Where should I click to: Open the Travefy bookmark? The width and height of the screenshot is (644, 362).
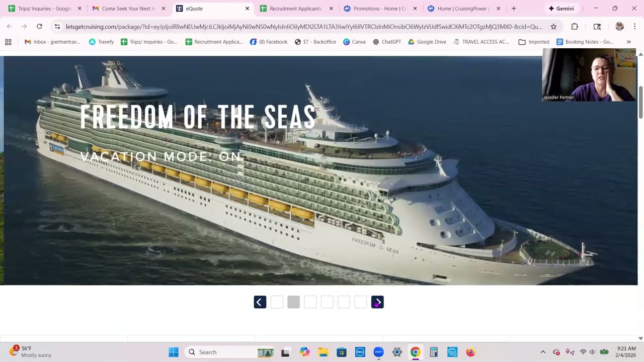click(x=101, y=42)
